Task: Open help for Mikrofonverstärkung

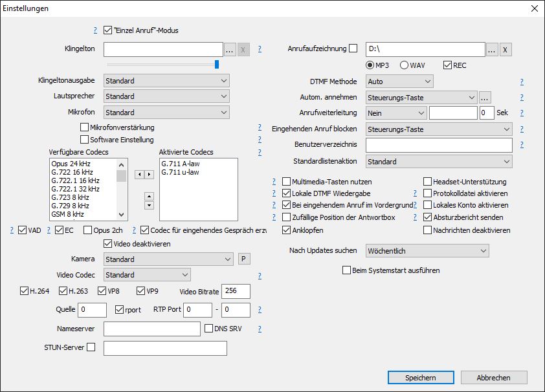Action: point(260,127)
